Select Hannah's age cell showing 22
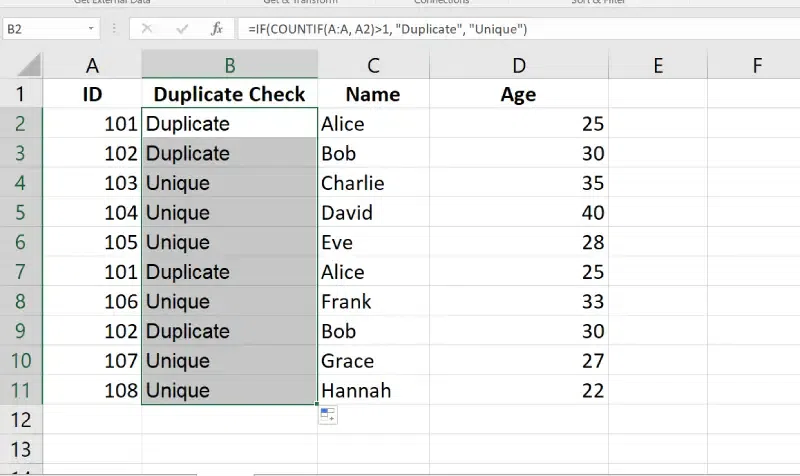The width and height of the screenshot is (800, 476). click(x=518, y=390)
